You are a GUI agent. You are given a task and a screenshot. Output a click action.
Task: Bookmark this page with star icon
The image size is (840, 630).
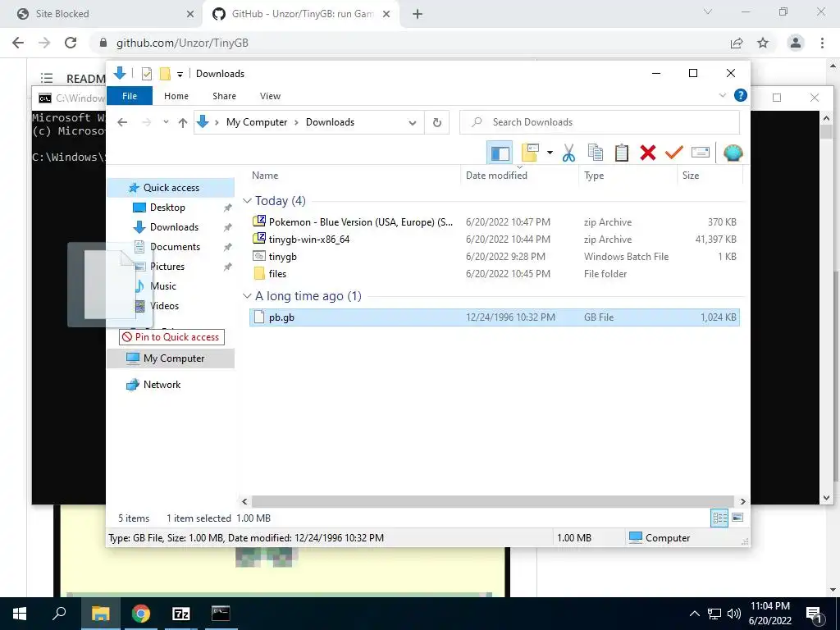763,43
